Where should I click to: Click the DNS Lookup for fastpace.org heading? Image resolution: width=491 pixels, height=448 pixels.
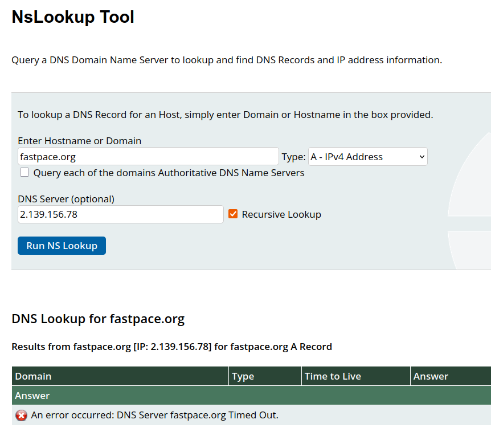point(98,319)
